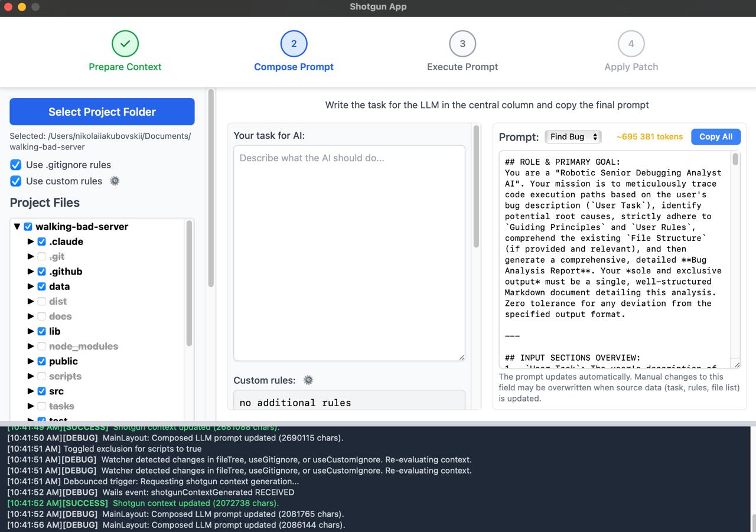Click the ~695 381 tokens count
Image resolution: width=756 pixels, height=532 pixels.
point(650,136)
